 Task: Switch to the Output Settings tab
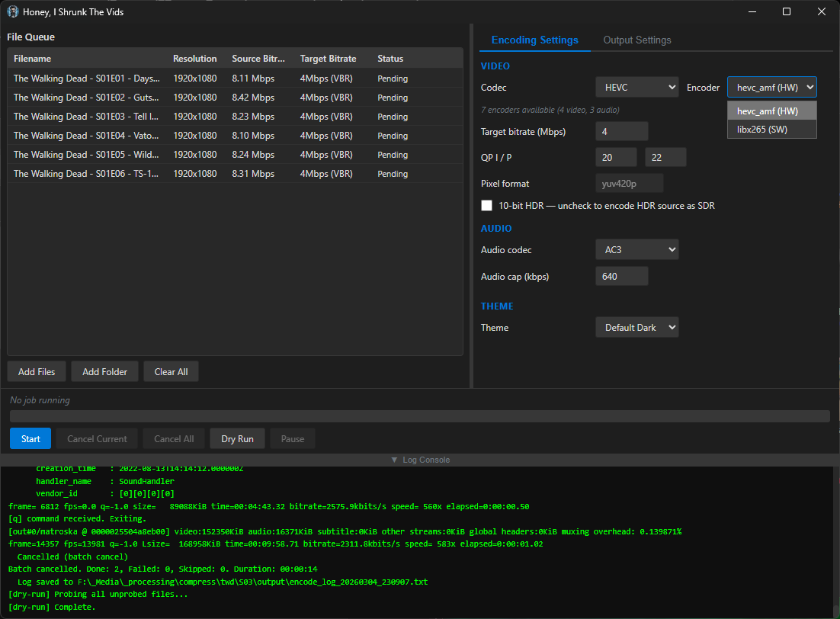(637, 40)
